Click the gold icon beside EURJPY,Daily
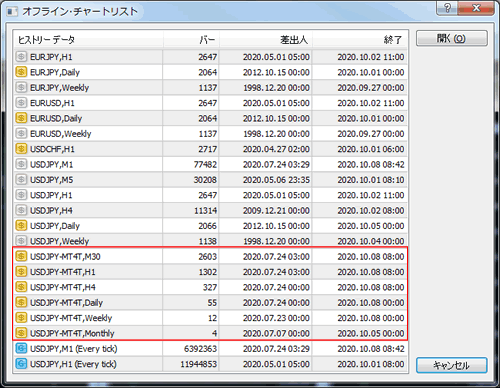500x388 pixels. [x=21, y=72]
